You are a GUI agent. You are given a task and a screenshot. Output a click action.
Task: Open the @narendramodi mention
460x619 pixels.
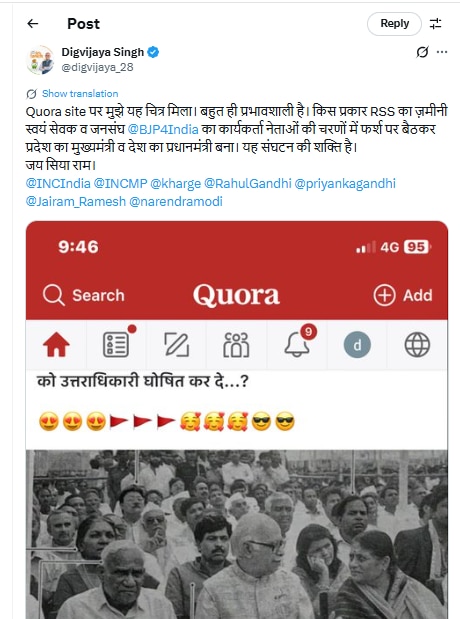tap(176, 202)
